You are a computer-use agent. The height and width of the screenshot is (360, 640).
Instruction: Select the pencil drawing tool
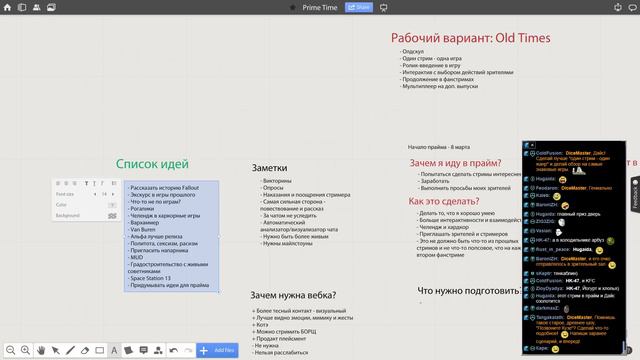70,350
